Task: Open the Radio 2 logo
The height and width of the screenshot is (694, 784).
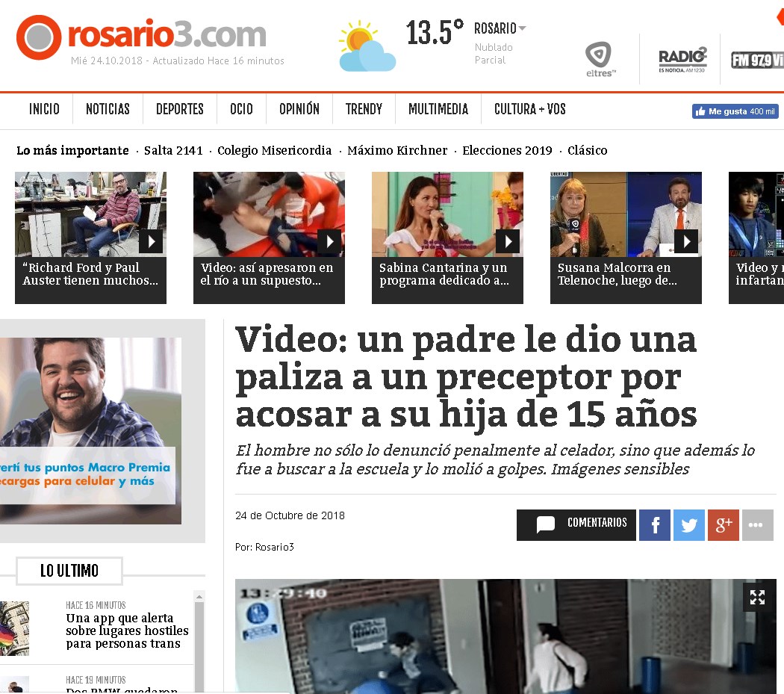Action: 682,59
